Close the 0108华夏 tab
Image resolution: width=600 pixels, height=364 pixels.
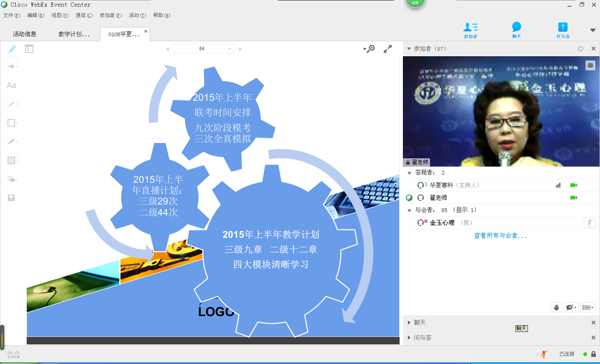click(146, 31)
